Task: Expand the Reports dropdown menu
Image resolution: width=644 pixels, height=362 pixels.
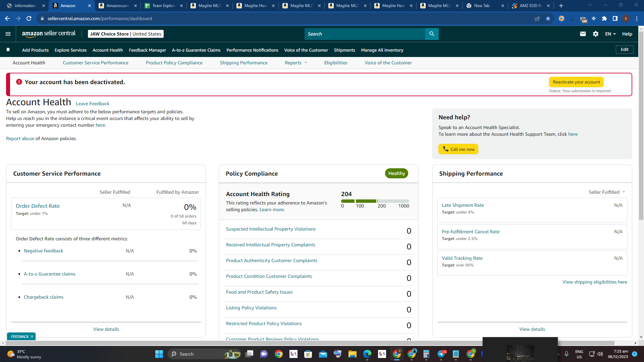Action: click(296, 63)
